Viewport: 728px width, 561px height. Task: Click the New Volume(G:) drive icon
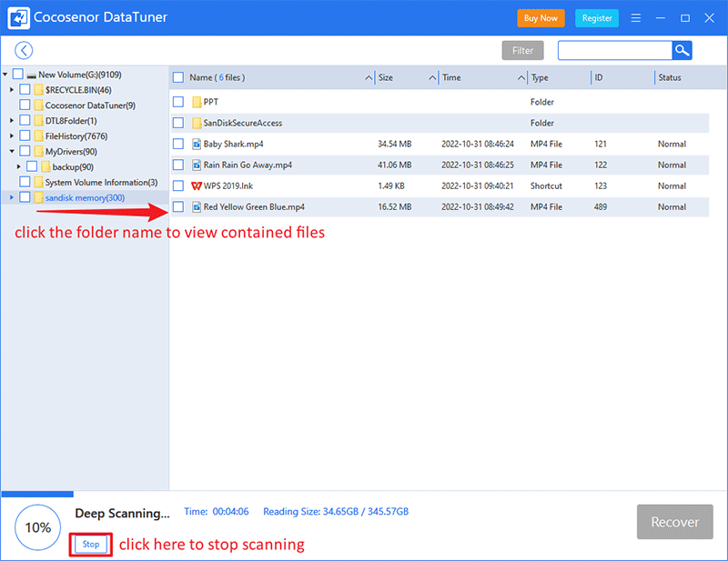click(32, 75)
